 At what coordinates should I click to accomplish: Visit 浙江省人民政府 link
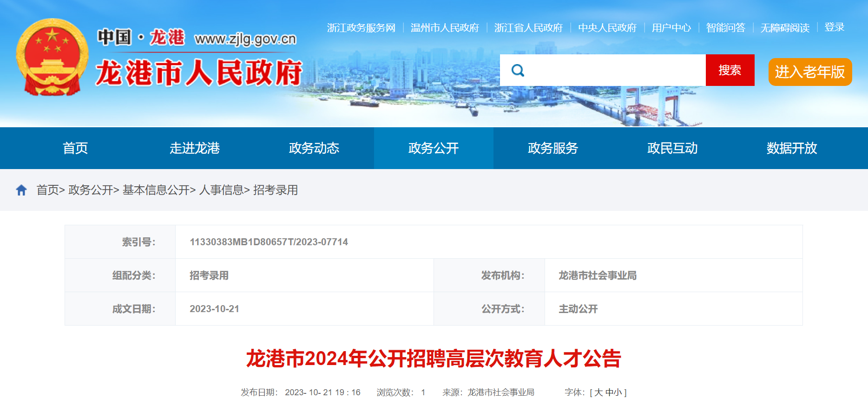(528, 28)
